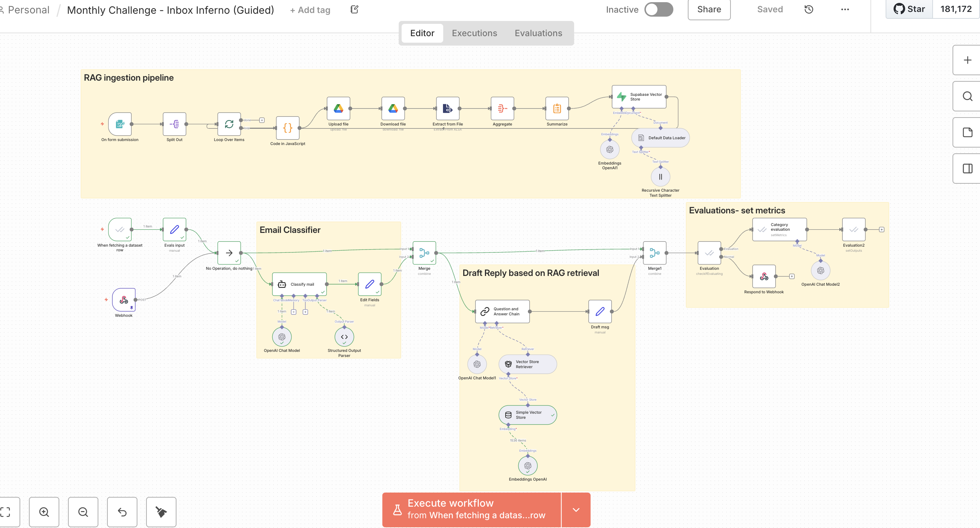Open the three-dots workflow options menu
This screenshot has height=528, width=980.
coord(845,9)
